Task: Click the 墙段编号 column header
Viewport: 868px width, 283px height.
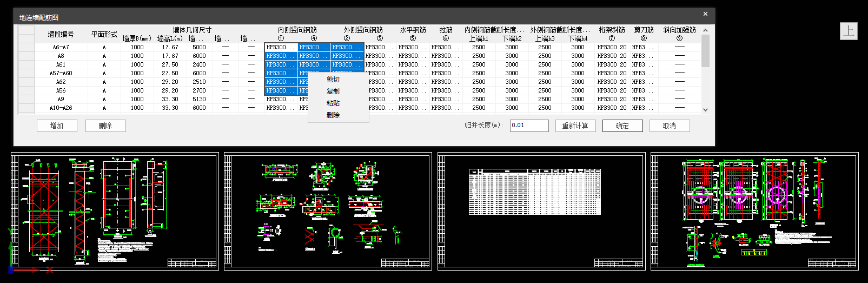Action: pyautogui.click(x=61, y=34)
